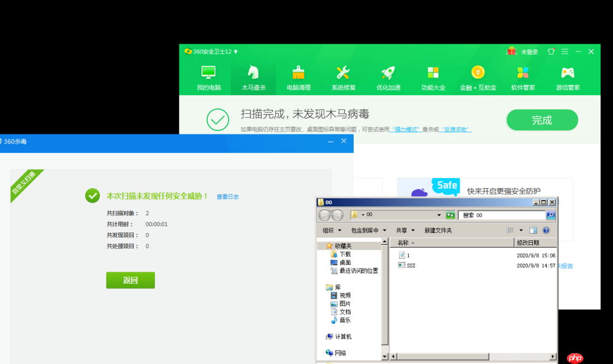Select the 系统修复 (System Repair) icon
The width and height of the screenshot is (613, 364).
point(343,77)
